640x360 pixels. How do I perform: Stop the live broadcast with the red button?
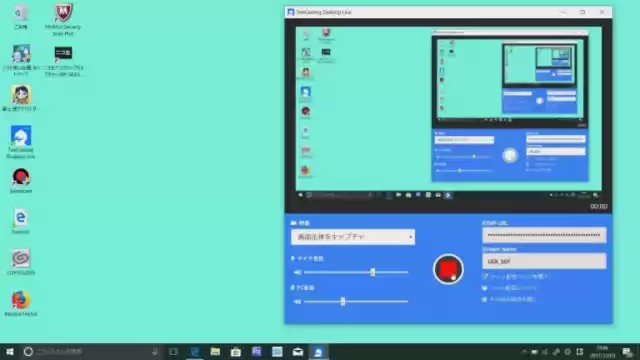(448, 269)
